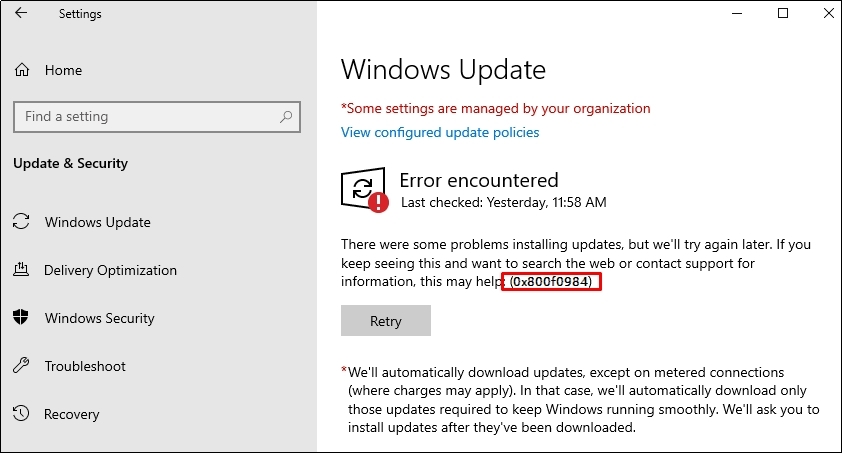Open the Recovery sidebar entry
The width and height of the screenshot is (842, 453).
pos(71,414)
